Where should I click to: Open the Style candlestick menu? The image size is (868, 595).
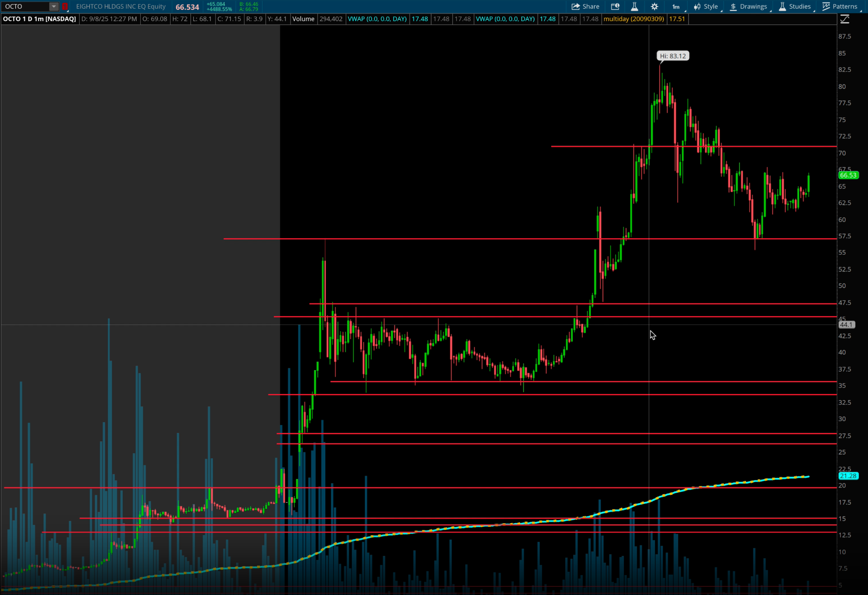(x=706, y=6)
